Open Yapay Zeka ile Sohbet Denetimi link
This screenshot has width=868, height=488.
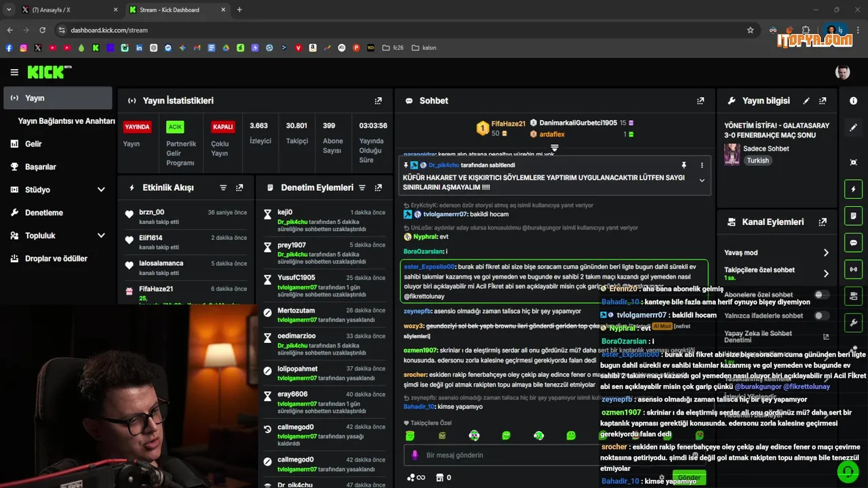point(776,336)
